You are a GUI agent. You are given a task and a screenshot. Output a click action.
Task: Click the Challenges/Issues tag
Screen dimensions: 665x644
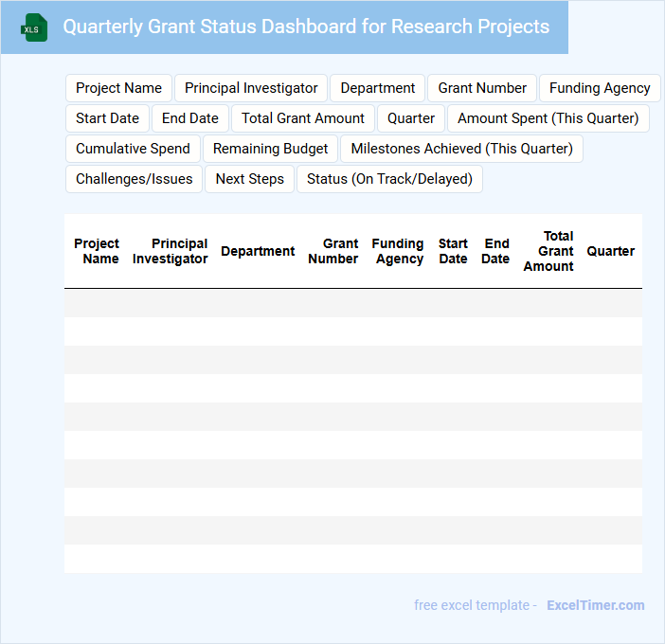coord(134,179)
